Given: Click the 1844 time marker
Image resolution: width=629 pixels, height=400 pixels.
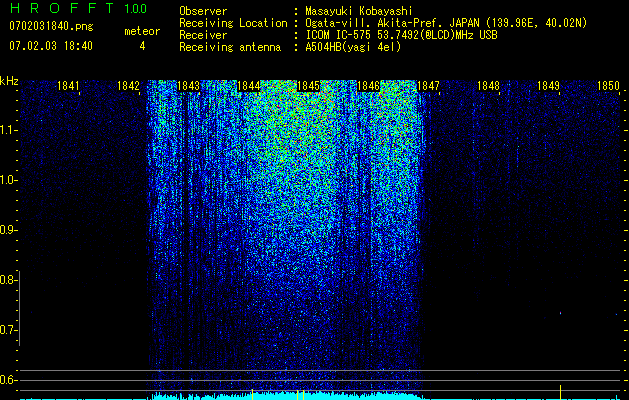Looking at the screenshot, I should (x=248, y=86).
